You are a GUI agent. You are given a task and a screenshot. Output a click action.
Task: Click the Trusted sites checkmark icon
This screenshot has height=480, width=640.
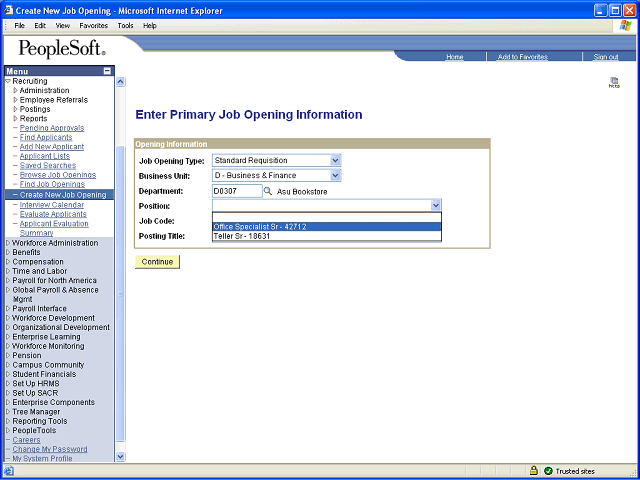tap(549, 471)
